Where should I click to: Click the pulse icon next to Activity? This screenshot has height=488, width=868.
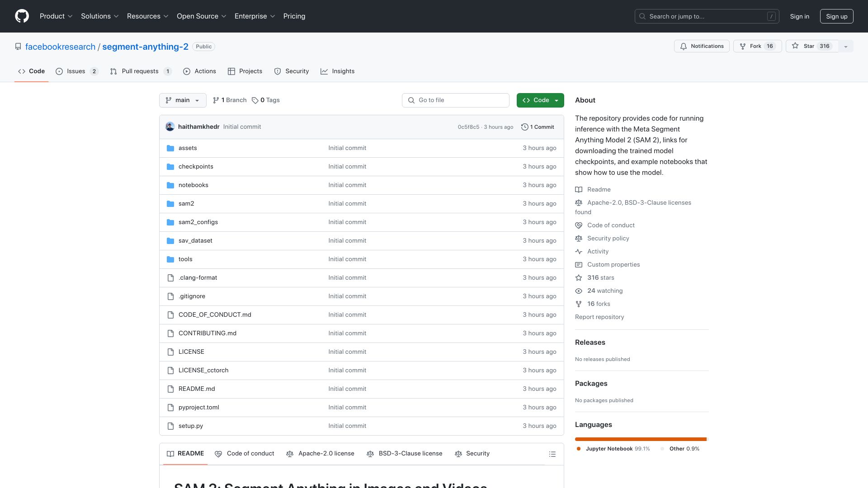pos(579,252)
